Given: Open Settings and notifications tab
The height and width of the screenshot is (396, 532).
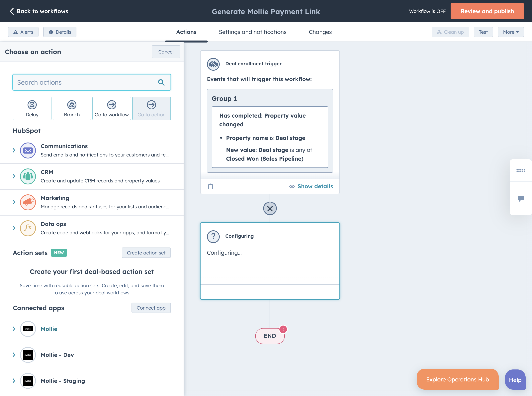Looking at the screenshot, I should [x=253, y=32].
